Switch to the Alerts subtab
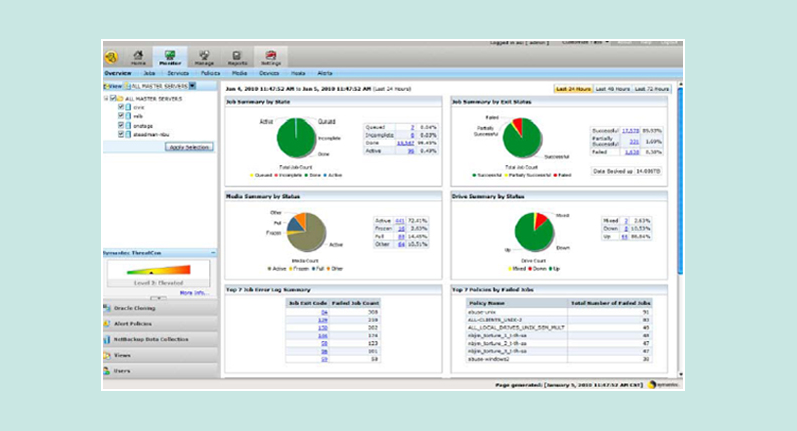Image resolution: width=797 pixels, height=431 pixels. [325, 73]
